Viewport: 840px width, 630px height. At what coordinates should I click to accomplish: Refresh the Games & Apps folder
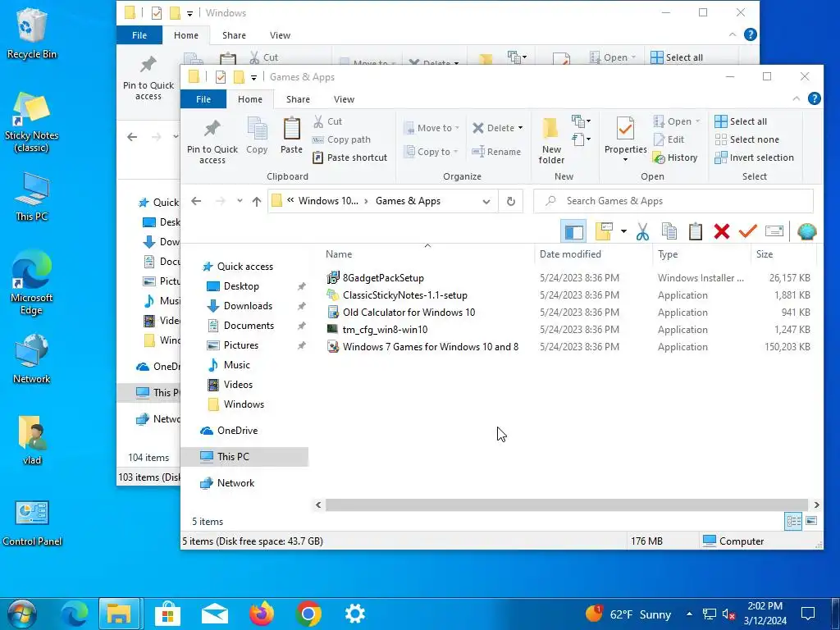tap(510, 201)
